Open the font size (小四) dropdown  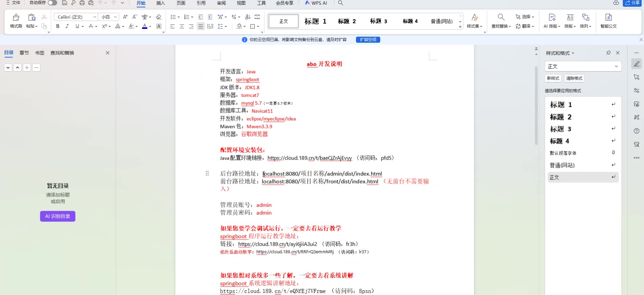116,17
